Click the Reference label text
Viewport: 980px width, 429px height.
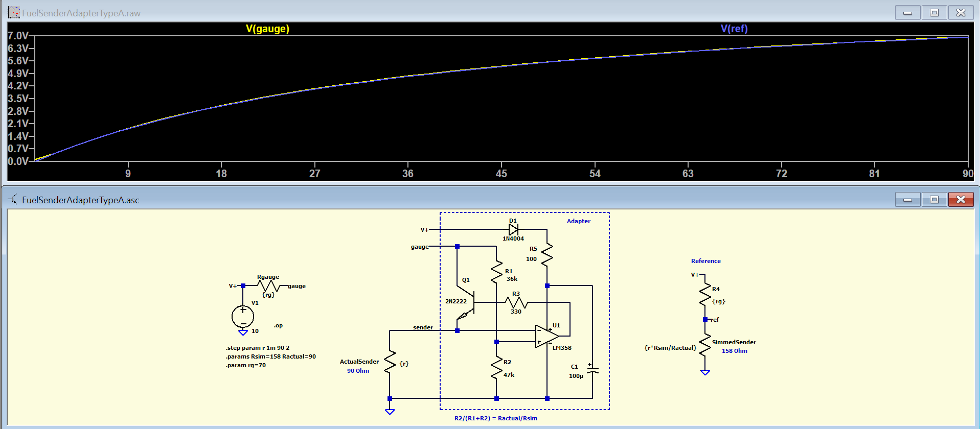(x=706, y=261)
